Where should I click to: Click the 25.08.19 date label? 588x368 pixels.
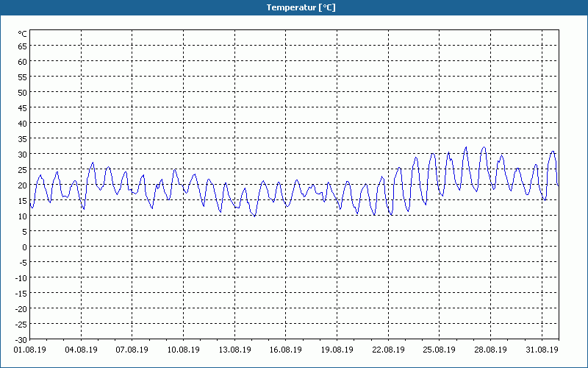point(439,350)
